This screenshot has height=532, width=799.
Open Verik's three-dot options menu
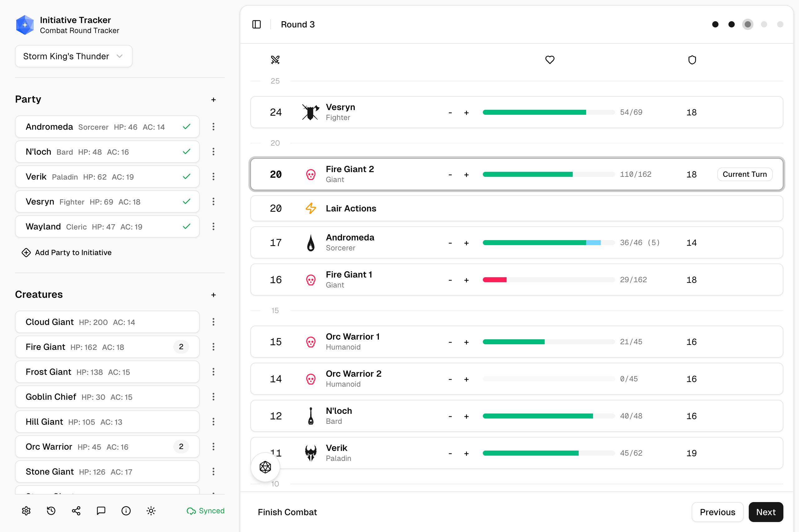coord(213,177)
